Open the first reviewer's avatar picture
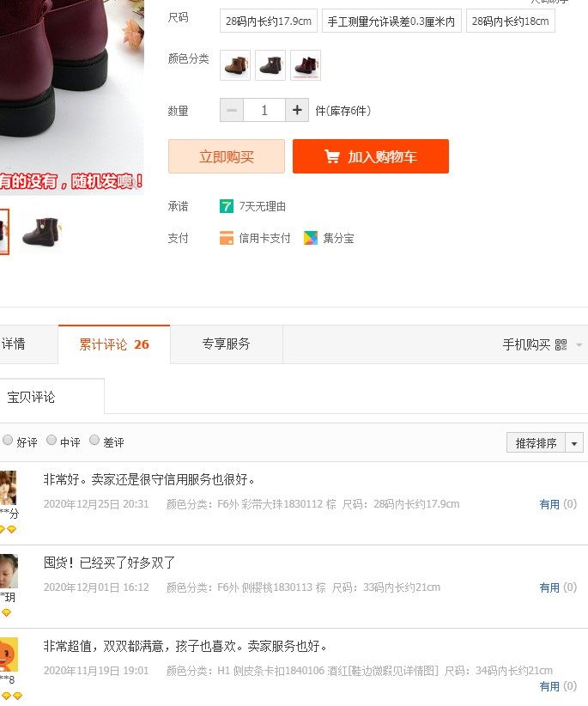 click(x=8, y=488)
